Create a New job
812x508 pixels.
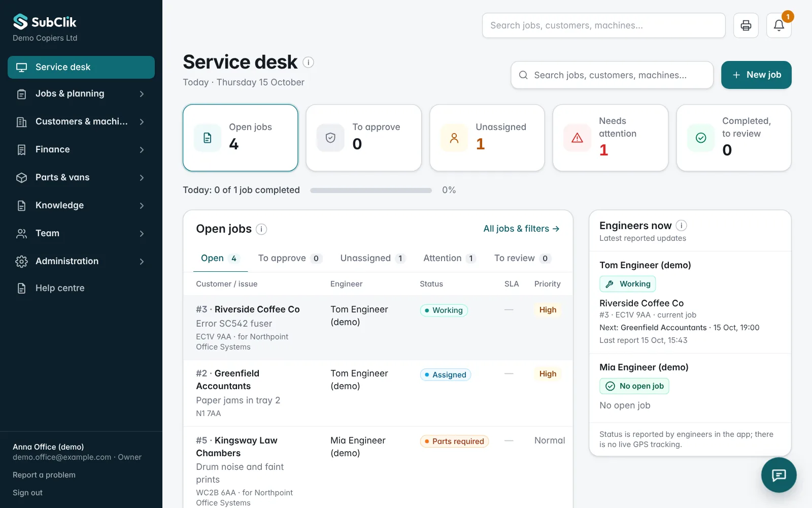click(756, 75)
